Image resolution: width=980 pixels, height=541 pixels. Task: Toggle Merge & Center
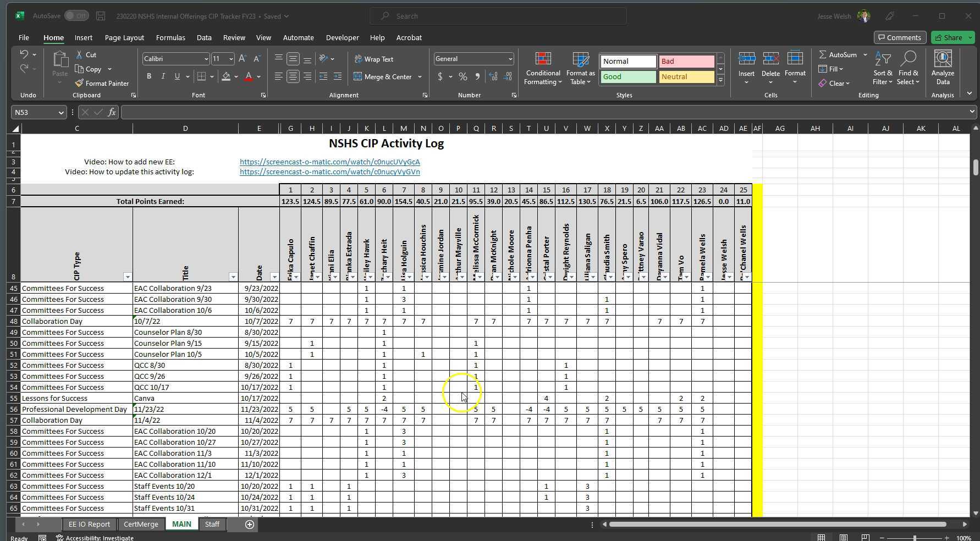pos(383,76)
